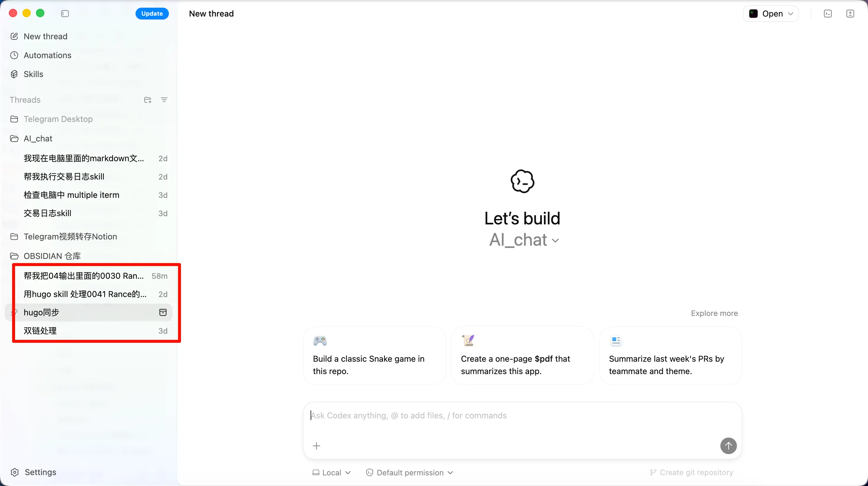Toggle the sidebar panel icon
Viewport: 868px width, 486px height.
click(x=65, y=14)
